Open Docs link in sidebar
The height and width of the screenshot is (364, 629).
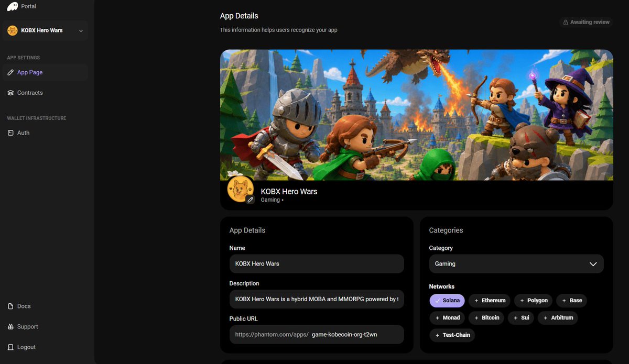45,306
